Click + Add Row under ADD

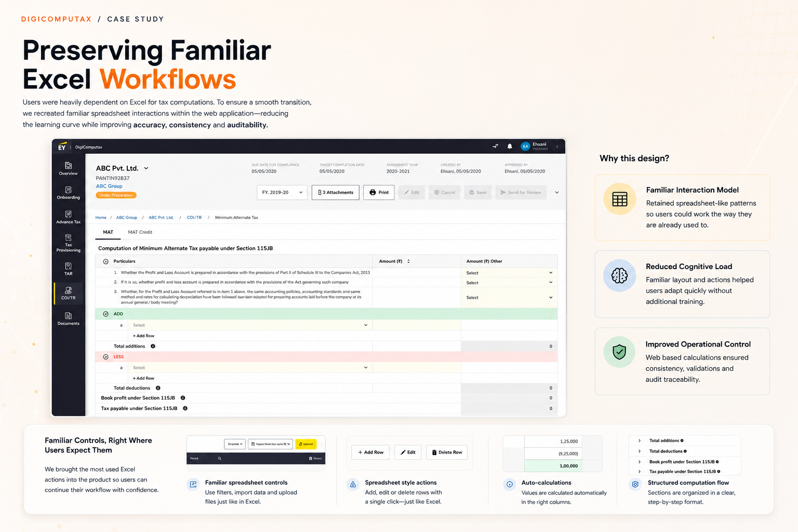click(143, 336)
